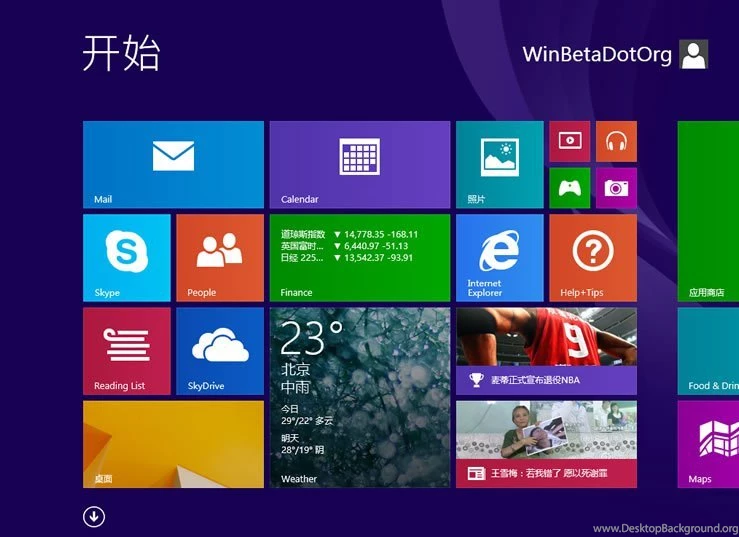Launch the Skype tile
The image size is (739, 537).
127,258
